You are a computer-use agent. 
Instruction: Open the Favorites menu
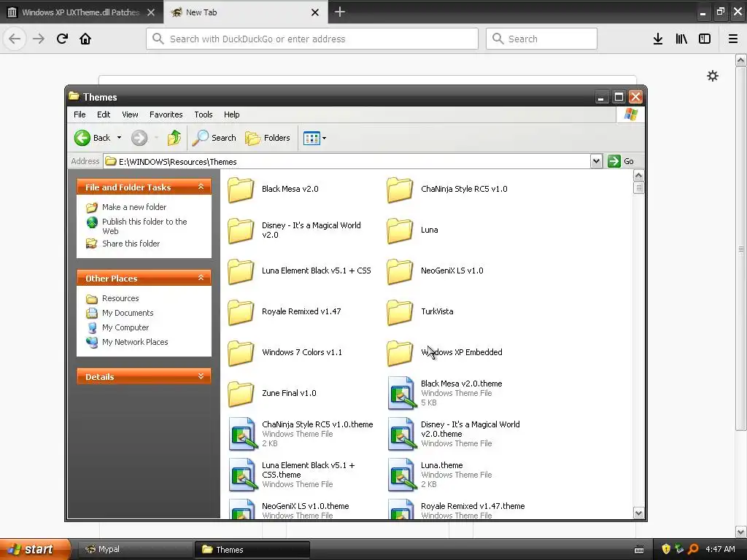(x=166, y=114)
